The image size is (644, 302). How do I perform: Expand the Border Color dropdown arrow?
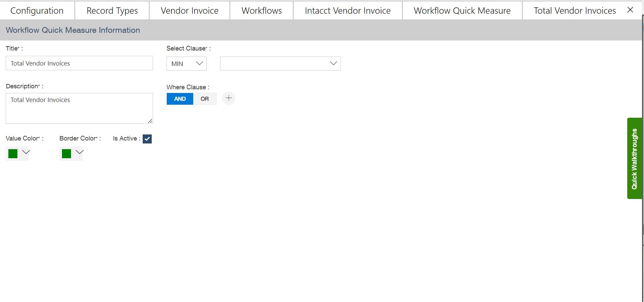80,152
